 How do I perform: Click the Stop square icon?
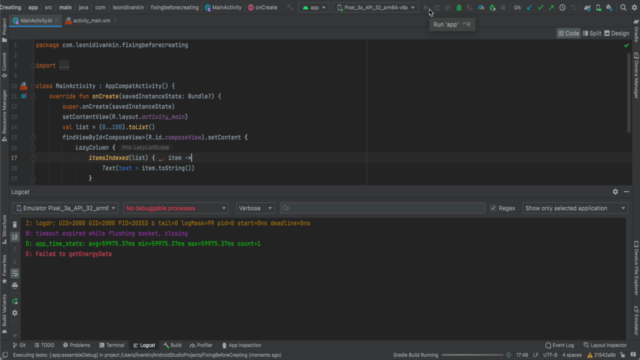coord(503,8)
